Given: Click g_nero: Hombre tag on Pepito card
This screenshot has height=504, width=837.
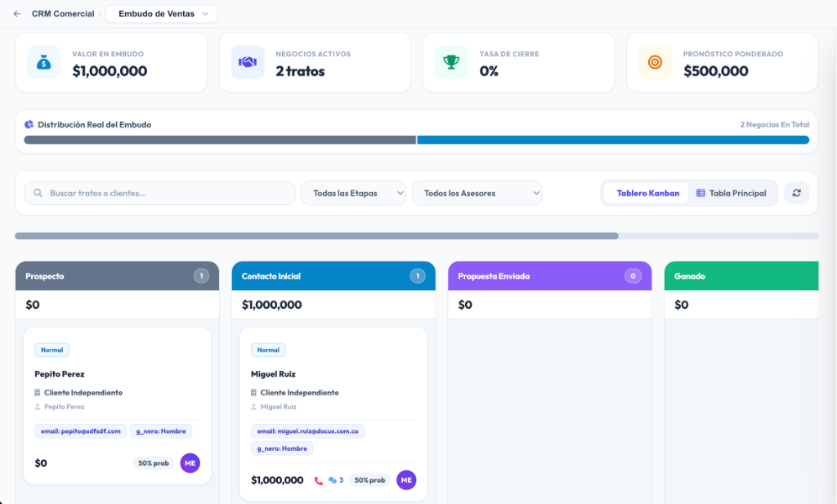Looking at the screenshot, I should coord(161,431).
